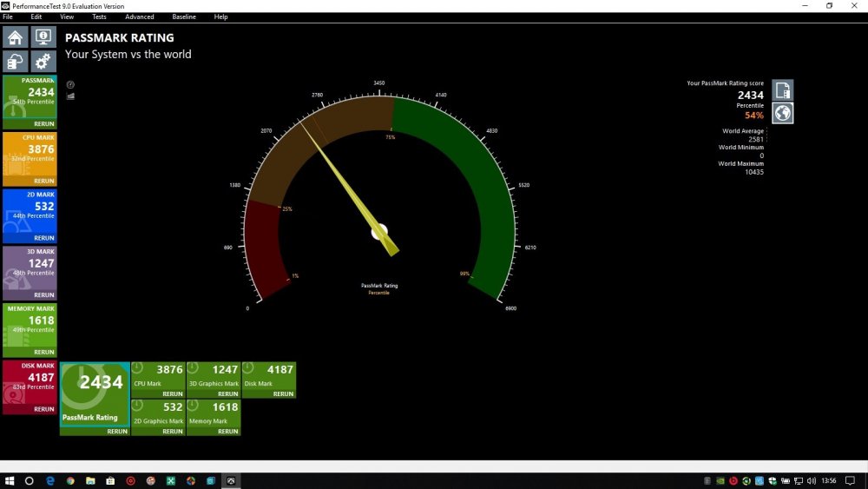Click the 13:56 system clock
This screenshot has width=868, height=489.
coord(829,480)
